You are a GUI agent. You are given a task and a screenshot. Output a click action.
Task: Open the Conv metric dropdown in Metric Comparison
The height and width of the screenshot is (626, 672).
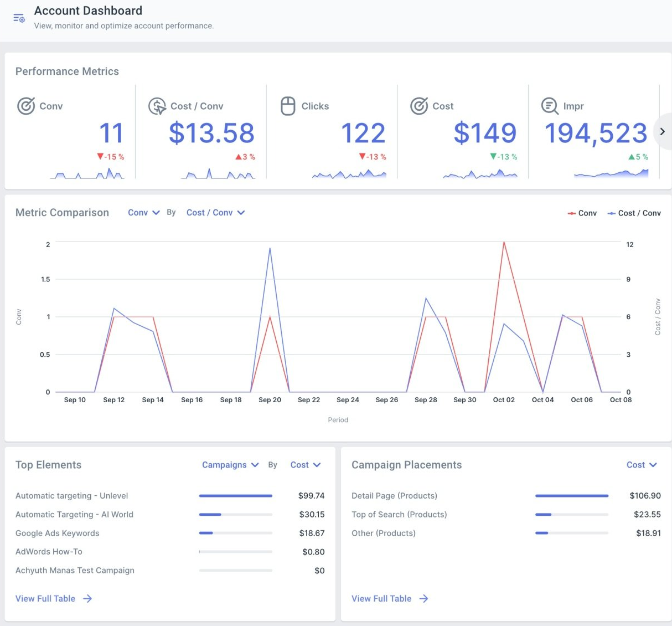click(143, 212)
